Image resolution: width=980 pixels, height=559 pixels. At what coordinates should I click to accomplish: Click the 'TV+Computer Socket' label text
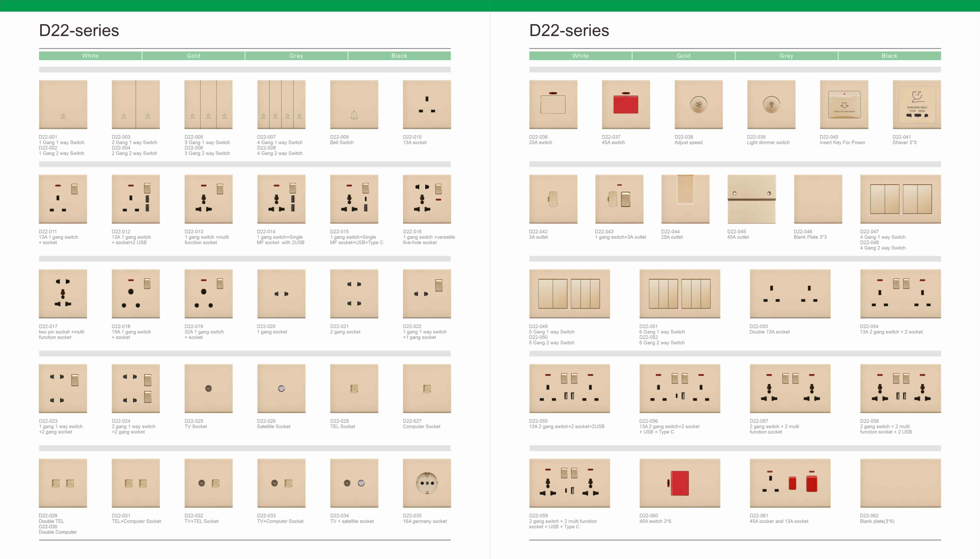[280, 521]
